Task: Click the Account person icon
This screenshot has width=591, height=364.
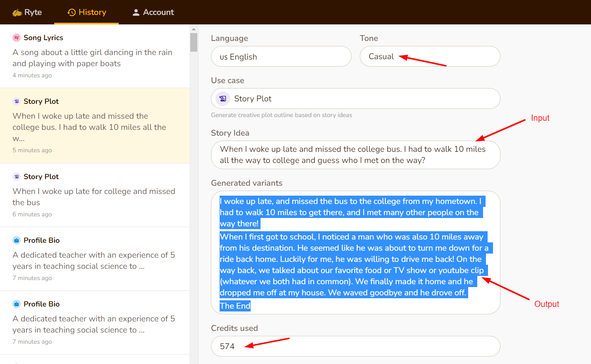Action: [136, 12]
